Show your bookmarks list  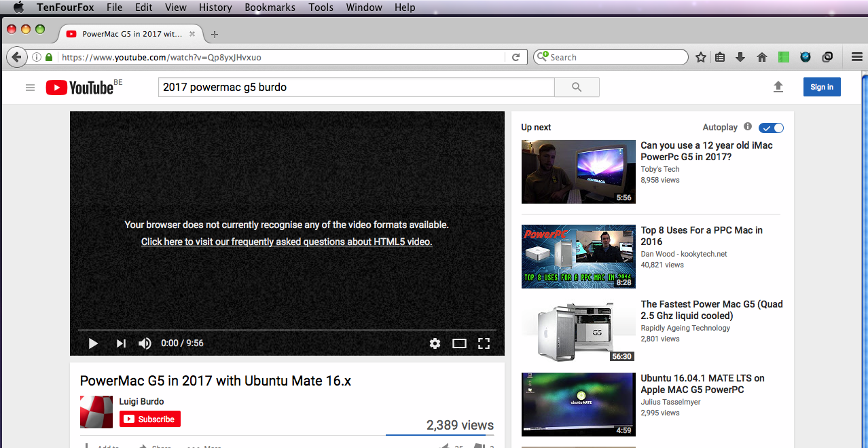[x=721, y=58]
